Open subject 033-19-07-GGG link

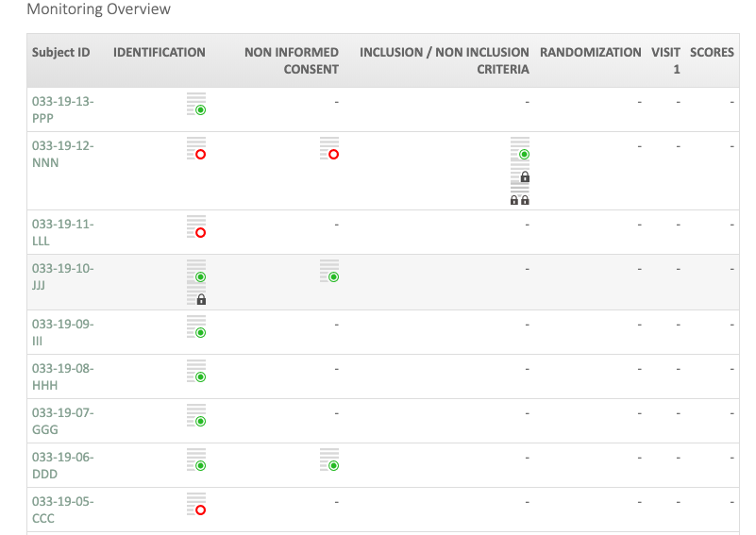63,421
